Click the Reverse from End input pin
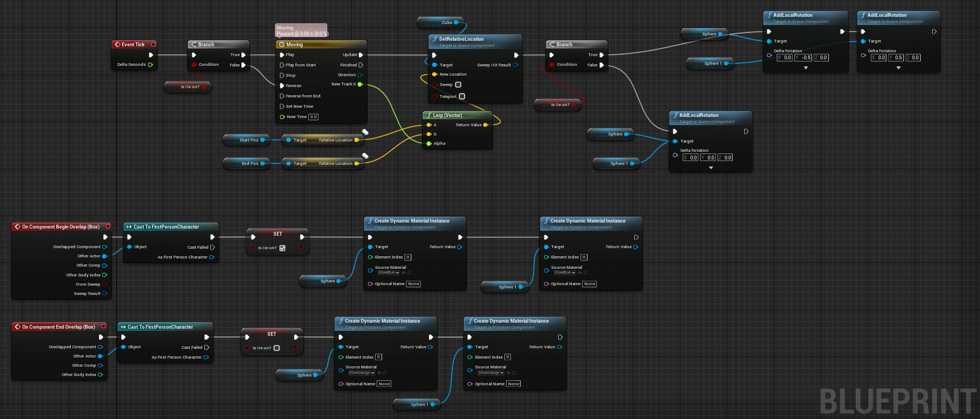 point(282,96)
